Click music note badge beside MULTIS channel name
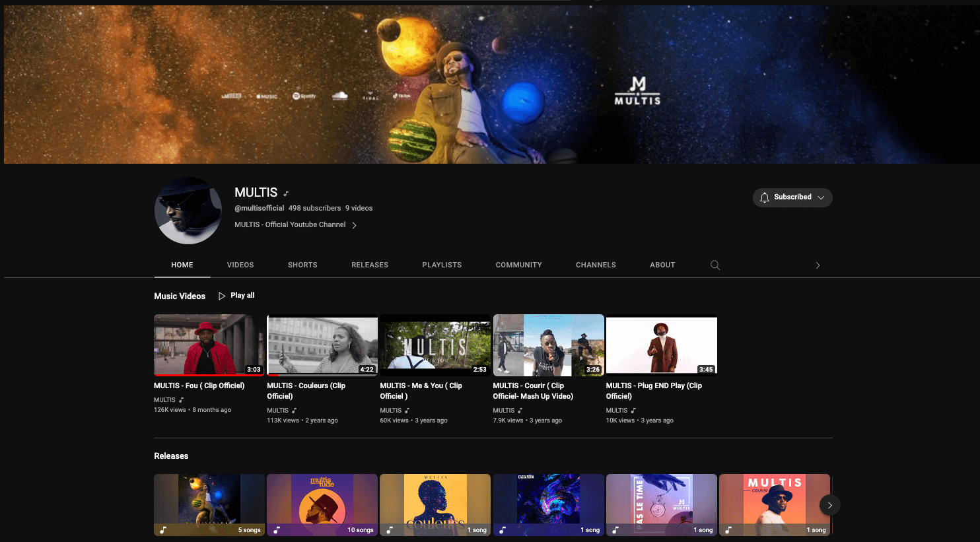 pos(286,193)
